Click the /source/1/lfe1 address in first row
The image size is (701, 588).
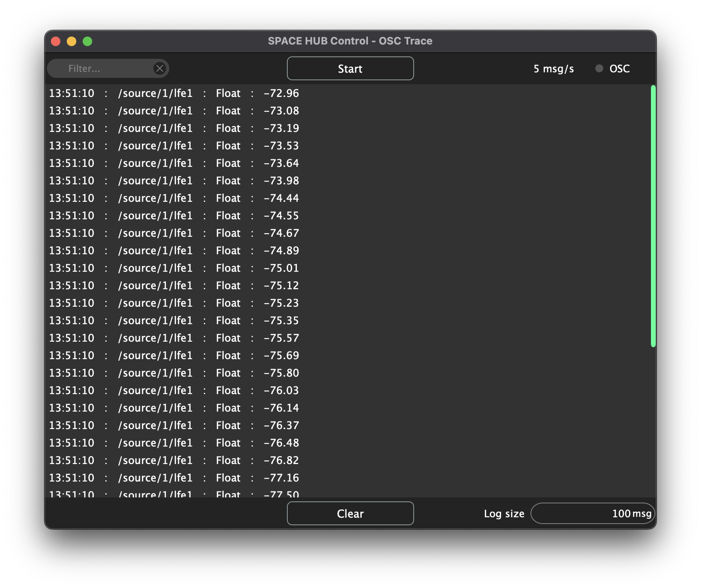tap(155, 93)
